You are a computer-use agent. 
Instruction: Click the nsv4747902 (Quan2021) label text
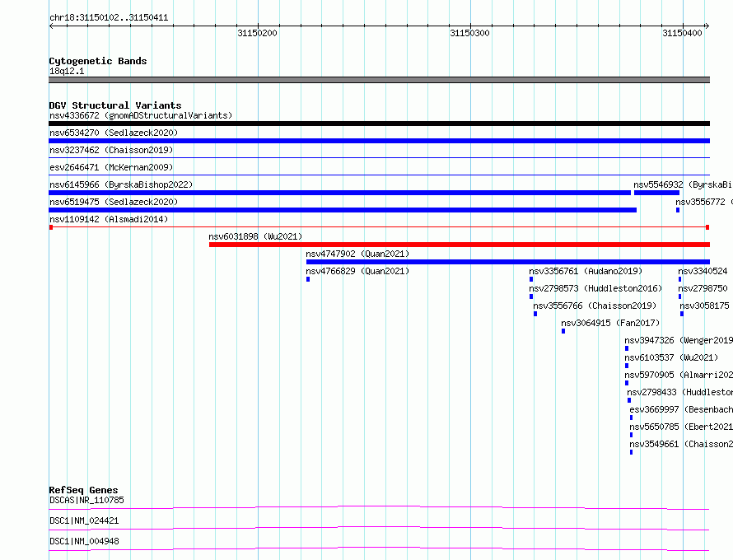point(357,254)
